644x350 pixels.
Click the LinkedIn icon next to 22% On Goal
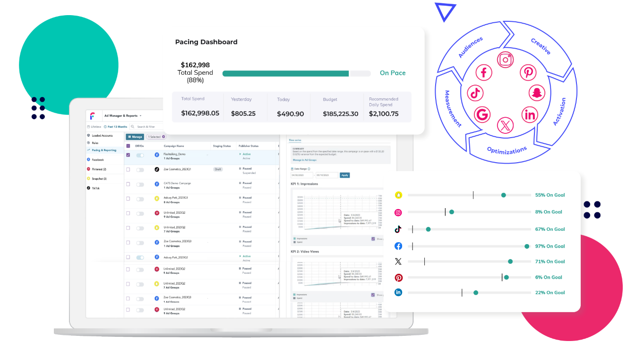coord(398,292)
